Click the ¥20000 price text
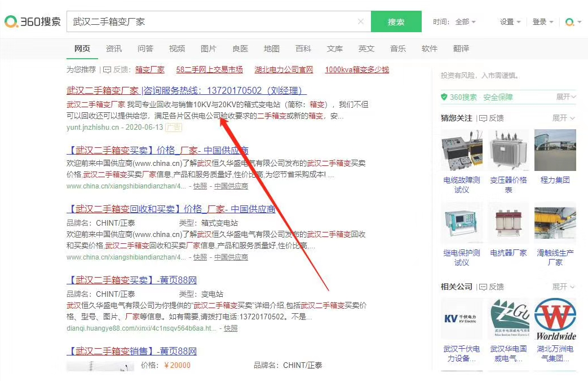Image resolution: width=588 pixels, height=382 pixels. (177, 366)
